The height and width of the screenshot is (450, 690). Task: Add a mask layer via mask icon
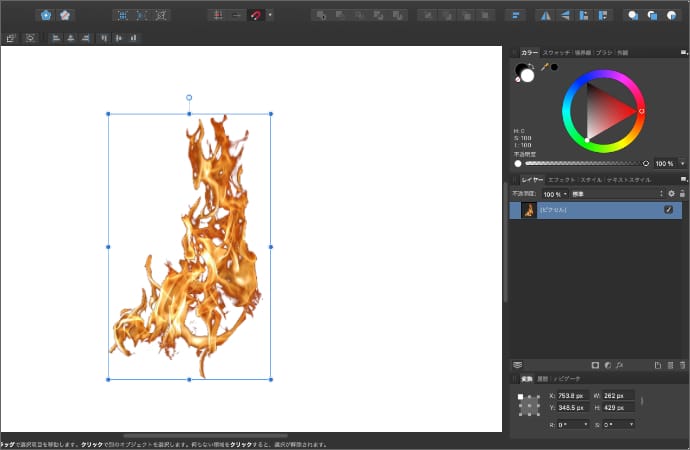[594, 365]
